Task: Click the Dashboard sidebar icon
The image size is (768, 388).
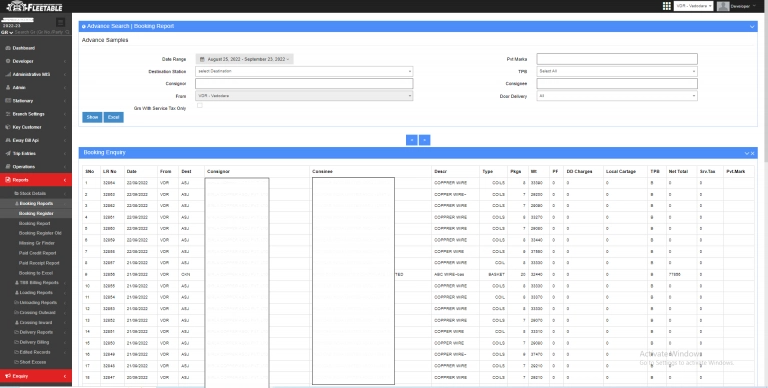Action: point(7,48)
